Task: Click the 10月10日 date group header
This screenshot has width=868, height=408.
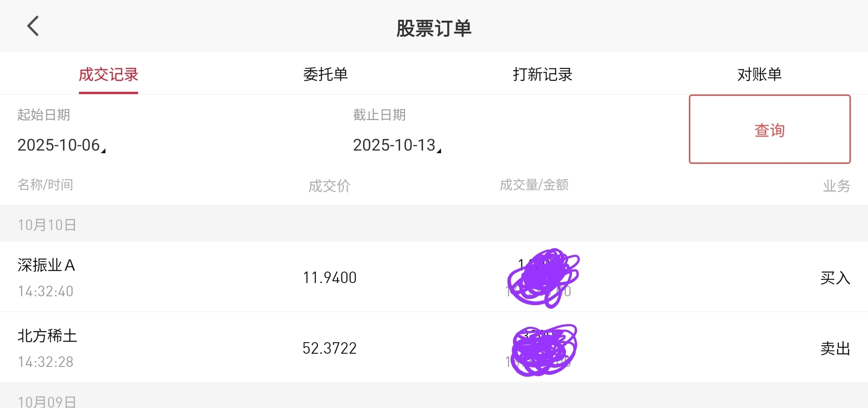Action: tap(47, 225)
